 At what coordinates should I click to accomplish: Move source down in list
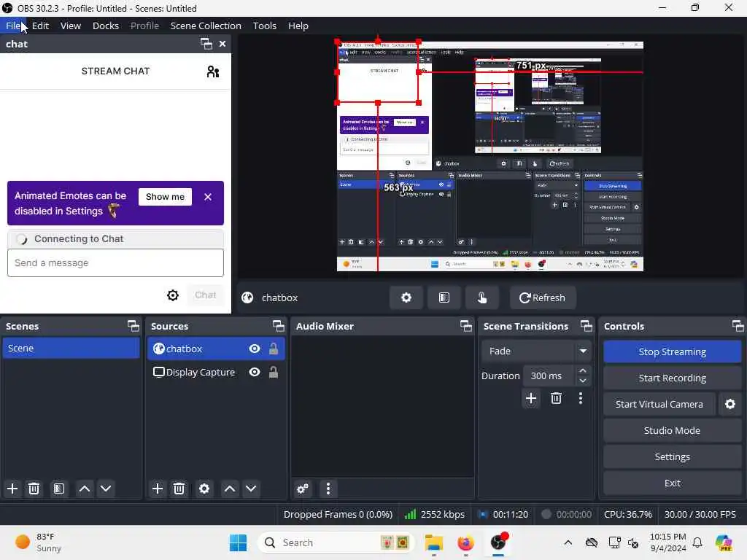click(x=251, y=489)
